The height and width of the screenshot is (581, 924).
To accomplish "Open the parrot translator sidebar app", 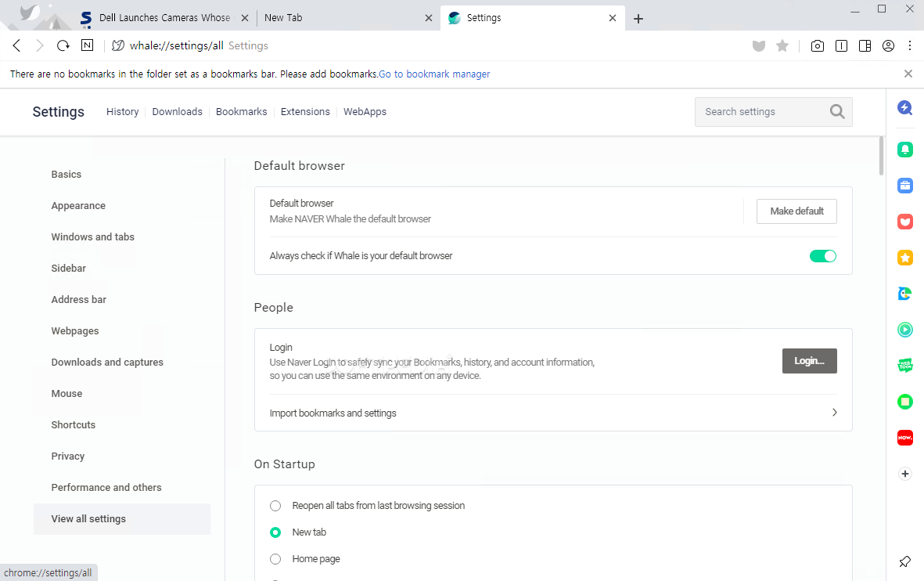I will [905, 293].
